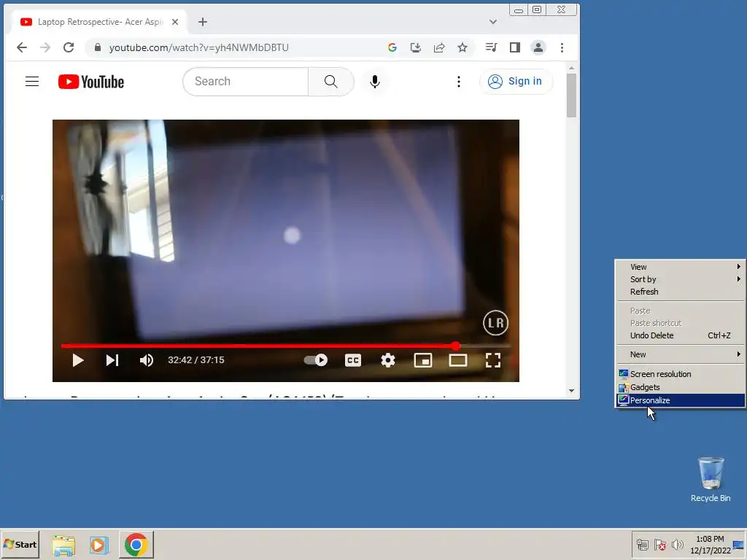The width and height of the screenshot is (747, 560).
Task: Search with your voice microphone icon
Action: [x=375, y=82]
